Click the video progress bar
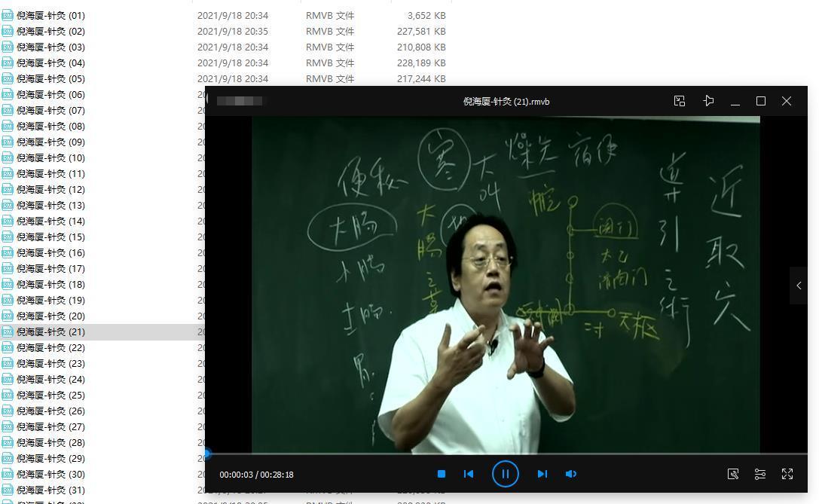The image size is (819, 504). point(505,454)
